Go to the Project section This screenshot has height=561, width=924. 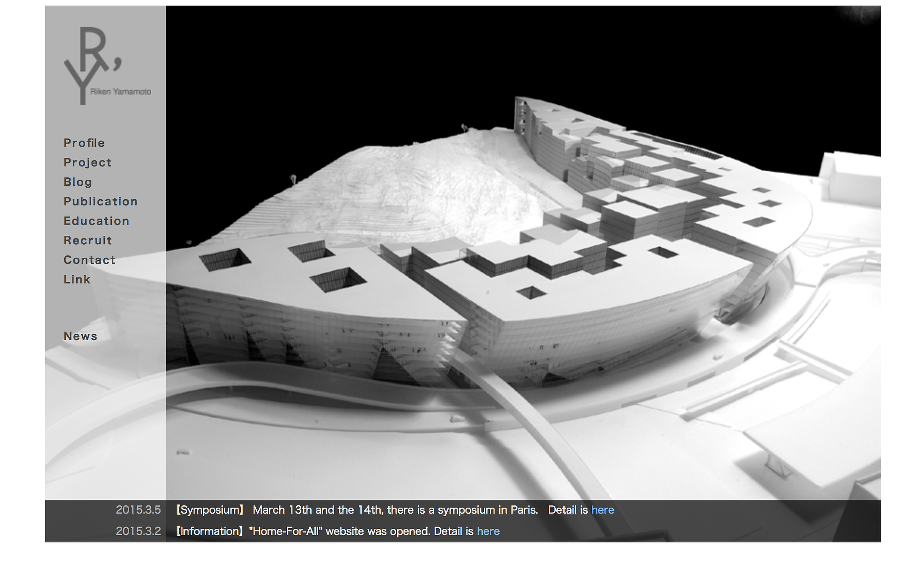[x=87, y=163]
